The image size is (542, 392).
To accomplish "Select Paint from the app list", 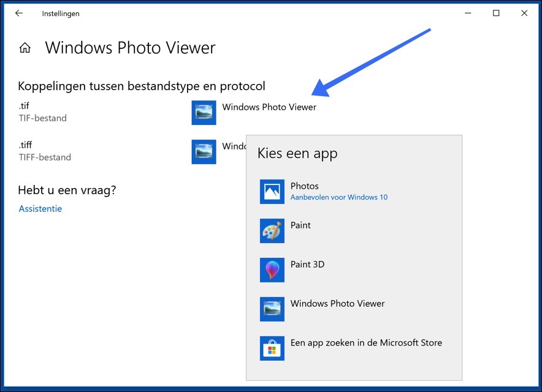I will [x=354, y=231].
